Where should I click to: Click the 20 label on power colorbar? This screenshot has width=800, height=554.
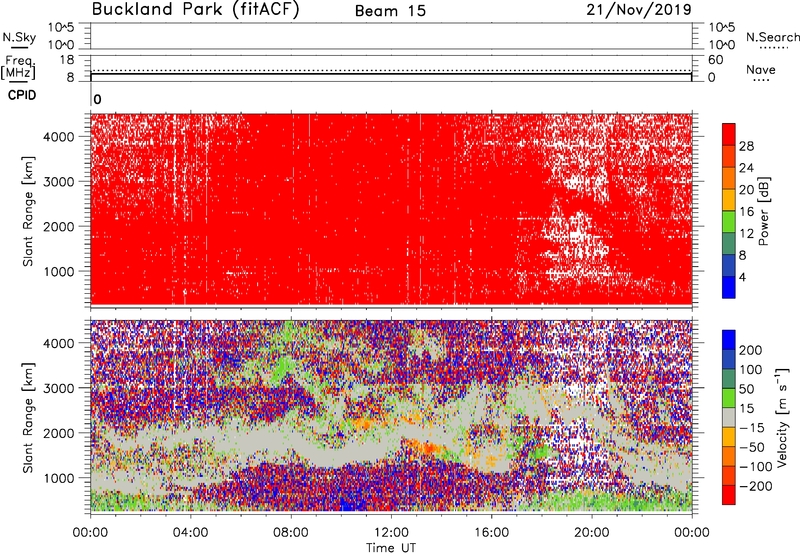click(x=746, y=190)
